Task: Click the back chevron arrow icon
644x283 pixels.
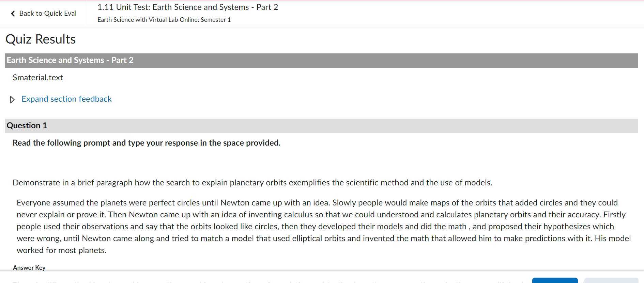Action: tap(13, 14)
